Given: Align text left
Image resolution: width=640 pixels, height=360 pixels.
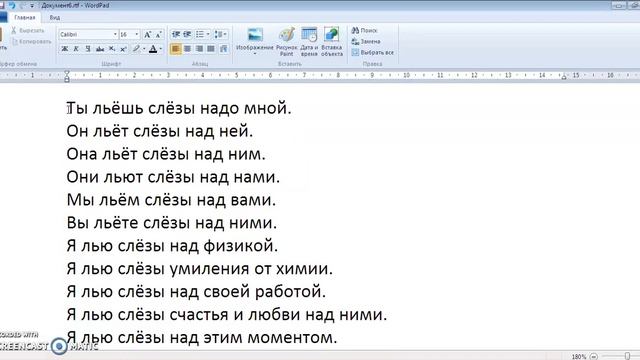Looking at the screenshot, I should point(176,49).
